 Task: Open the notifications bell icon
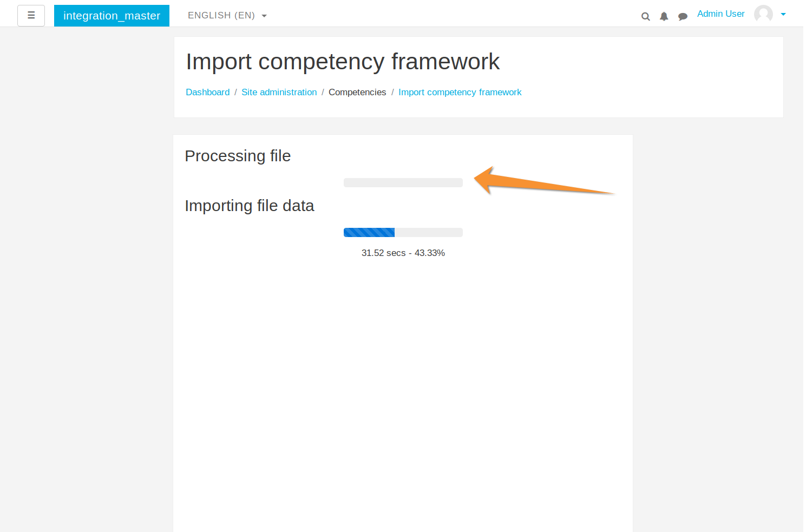click(x=664, y=16)
